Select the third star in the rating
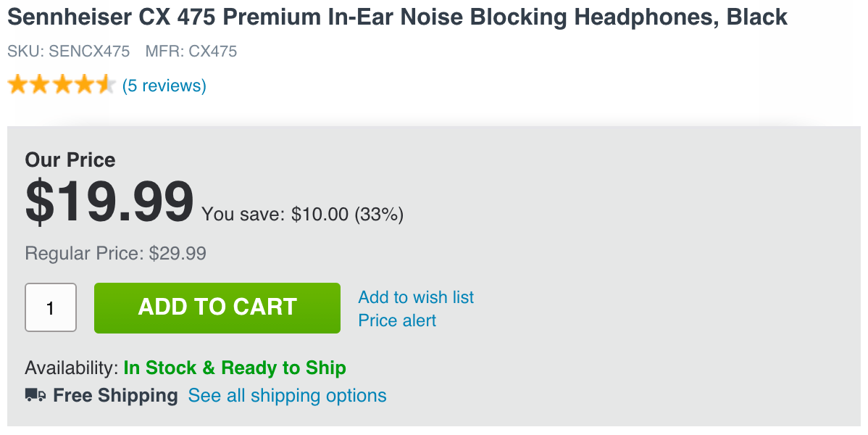The height and width of the screenshot is (435, 868). coord(62,83)
